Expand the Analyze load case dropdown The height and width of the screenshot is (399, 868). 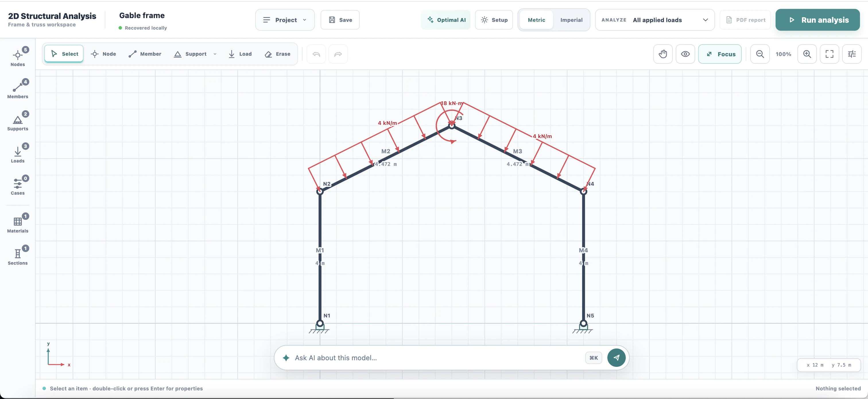pyautogui.click(x=655, y=20)
